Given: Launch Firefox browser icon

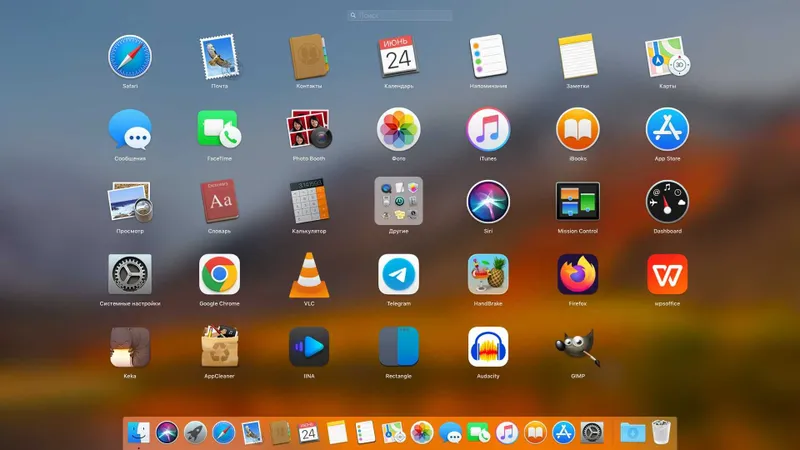Looking at the screenshot, I should click(578, 274).
